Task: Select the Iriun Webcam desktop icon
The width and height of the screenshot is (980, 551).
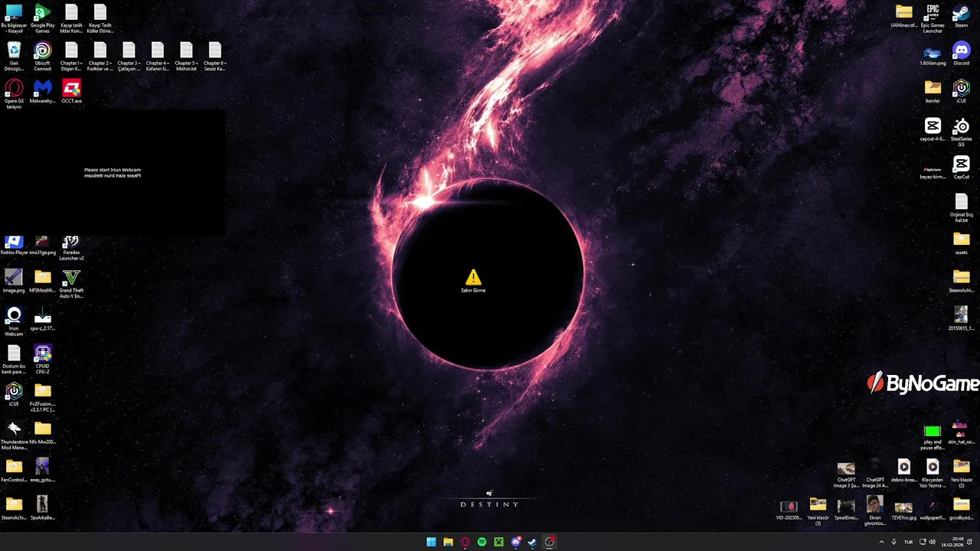Action: (14, 316)
